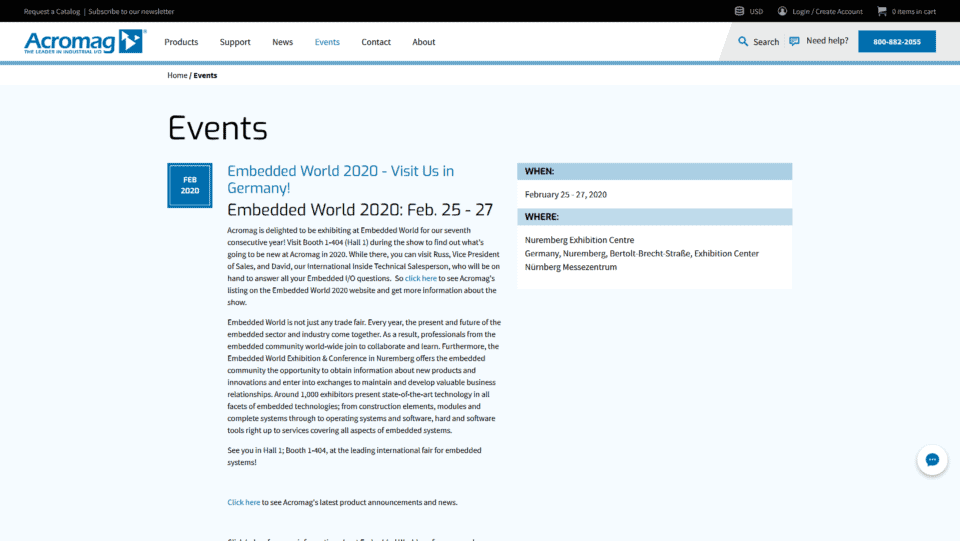960x541 pixels.
Task: Click the FEB 2020 date badge
Action: (190, 185)
